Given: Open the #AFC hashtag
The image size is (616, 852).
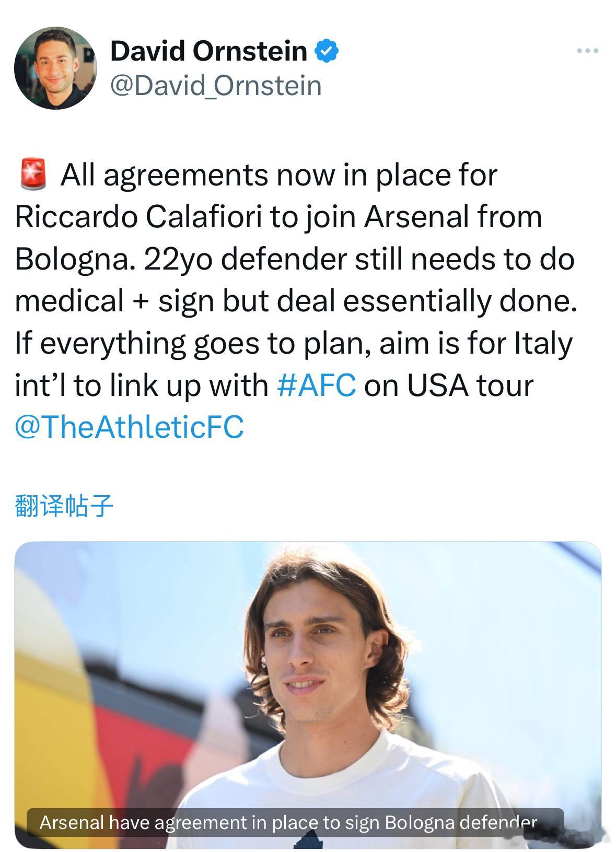Looking at the screenshot, I should [x=317, y=385].
